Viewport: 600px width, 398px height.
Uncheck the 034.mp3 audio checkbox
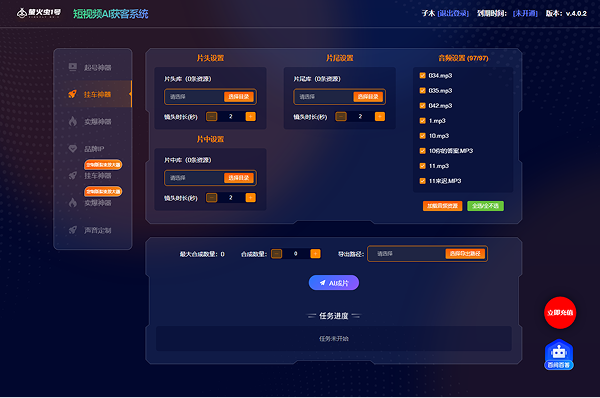point(422,75)
